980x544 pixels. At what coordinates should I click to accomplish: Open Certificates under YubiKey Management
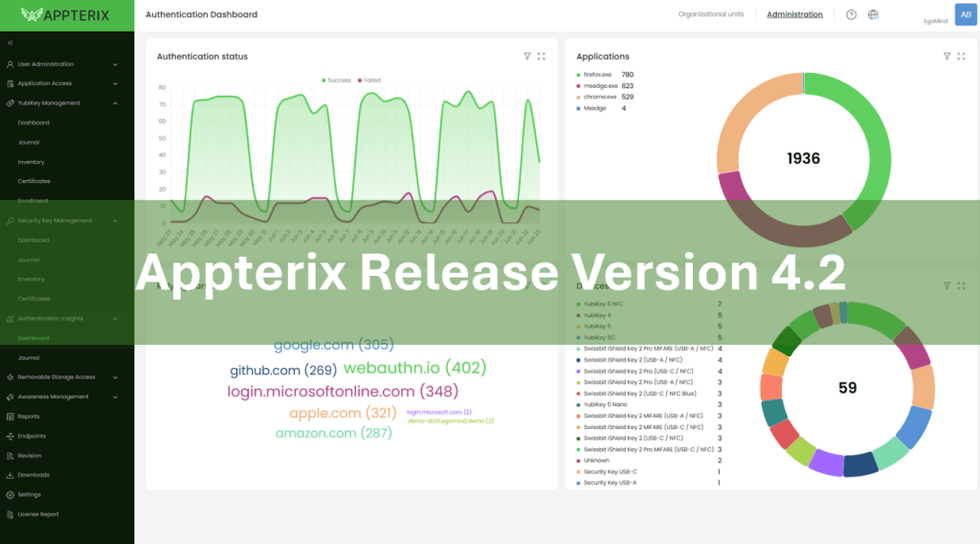coord(34,181)
